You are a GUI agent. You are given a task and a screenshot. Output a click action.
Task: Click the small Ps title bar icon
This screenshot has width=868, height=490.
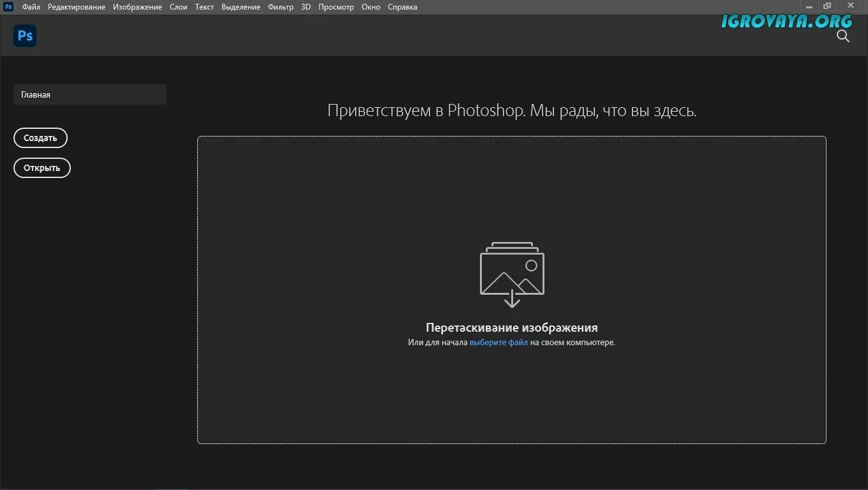(8, 7)
